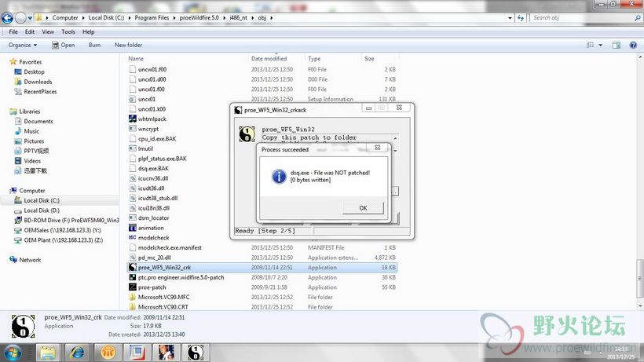Open Windows Explorer from taskbar
Screen dimensions: 644x362
click(48, 353)
